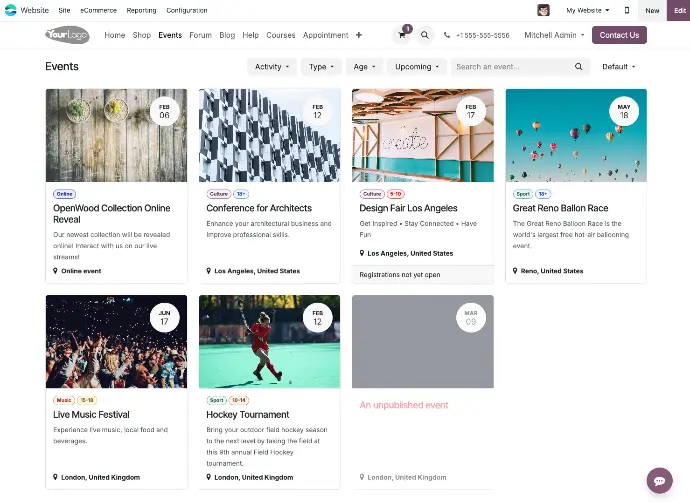Open the Conference for Architects checkered building image

coord(269,136)
